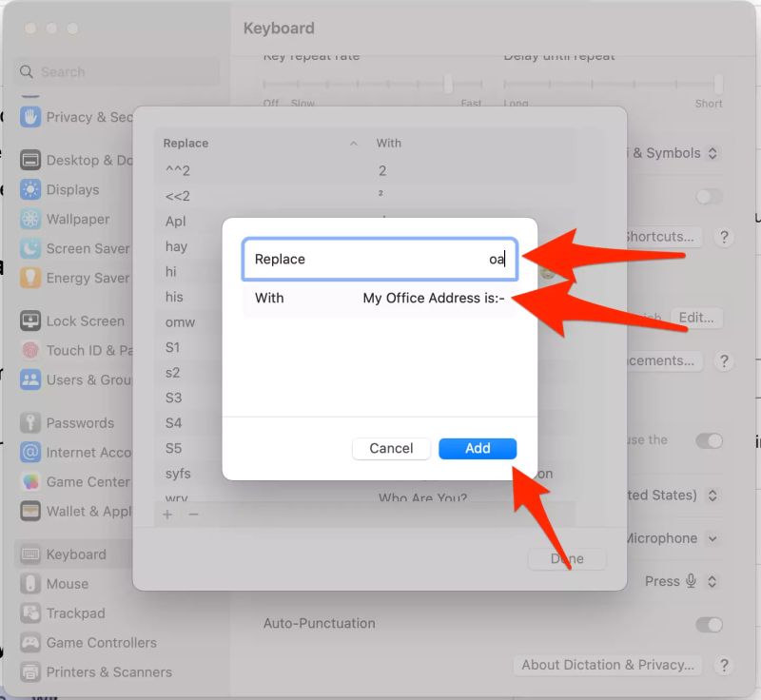Click the minus button under replacements list

click(x=194, y=515)
